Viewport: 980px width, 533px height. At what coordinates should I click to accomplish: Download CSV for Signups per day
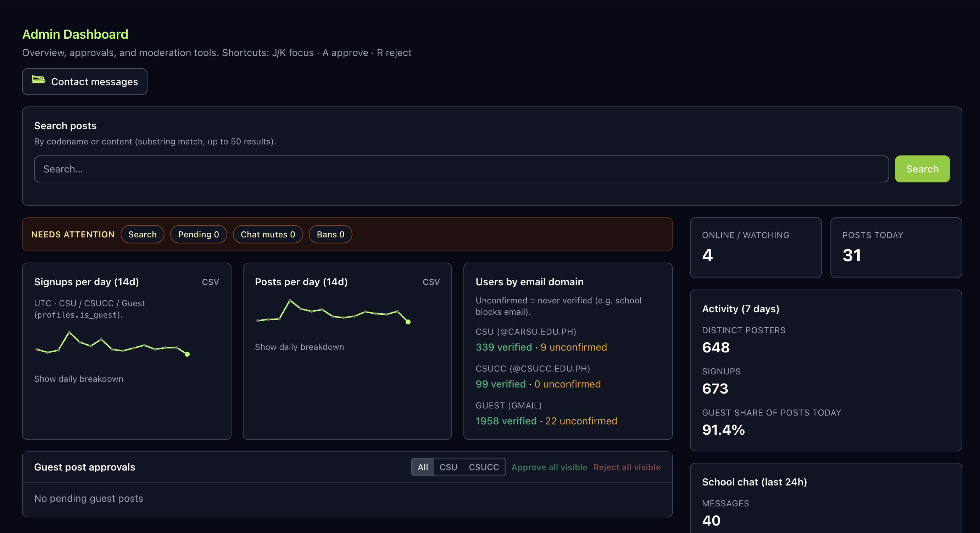(x=210, y=282)
